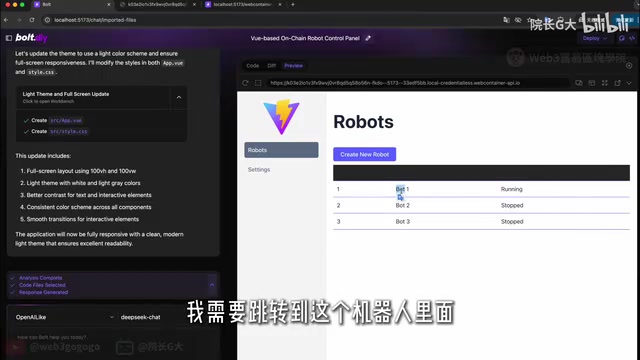640x360 pixels.
Task: Close the Bolt browser tab
Action: [109, 4]
